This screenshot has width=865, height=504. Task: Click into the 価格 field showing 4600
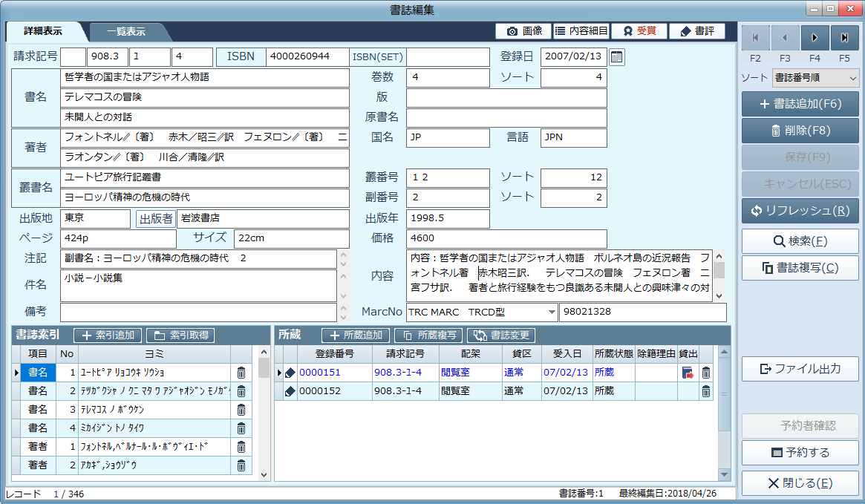click(x=506, y=239)
